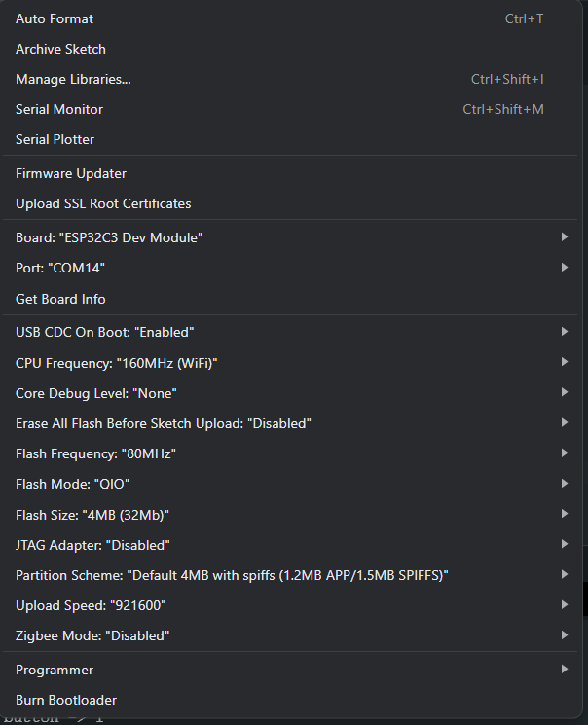Expand the Board ESP32C3 Dev Module submenu

(109, 237)
